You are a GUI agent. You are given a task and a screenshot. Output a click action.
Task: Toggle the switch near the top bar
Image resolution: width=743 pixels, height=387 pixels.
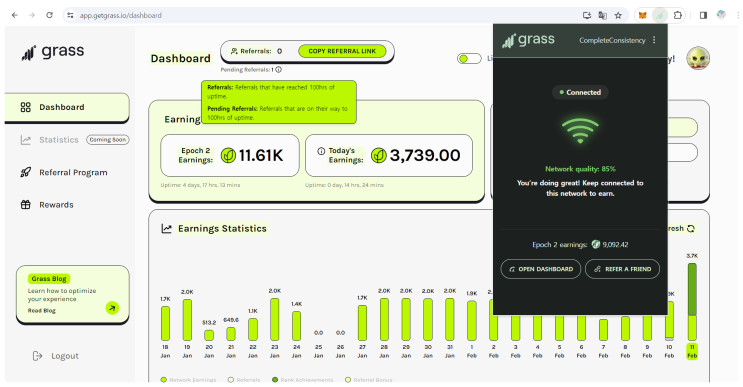[x=469, y=58]
